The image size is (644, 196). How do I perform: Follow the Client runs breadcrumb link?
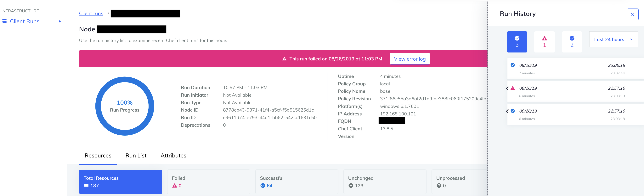pyautogui.click(x=91, y=13)
